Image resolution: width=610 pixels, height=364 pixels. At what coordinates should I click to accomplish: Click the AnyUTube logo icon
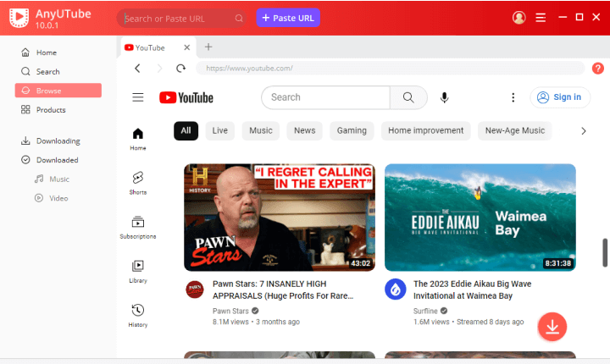click(x=19, y=17)
